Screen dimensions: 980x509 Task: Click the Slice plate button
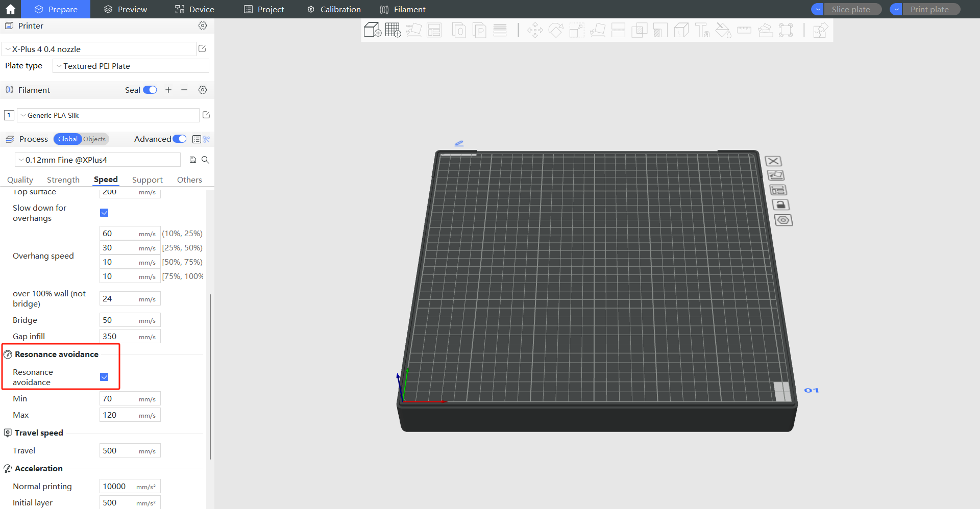(852, 9)
